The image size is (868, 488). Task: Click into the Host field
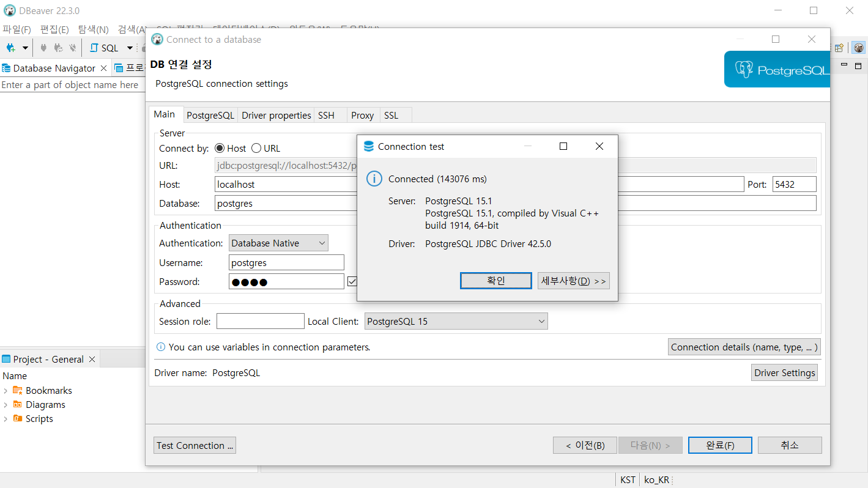click(x=480, y=184)
